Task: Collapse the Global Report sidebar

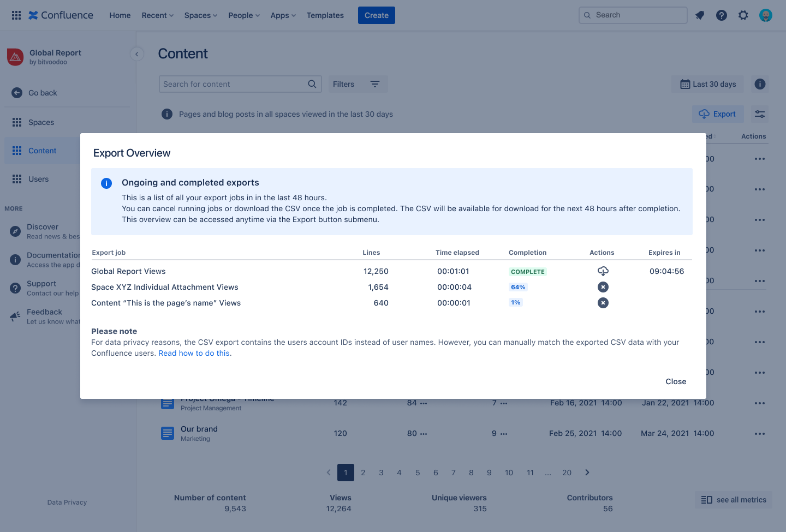Action: [136, 53]
